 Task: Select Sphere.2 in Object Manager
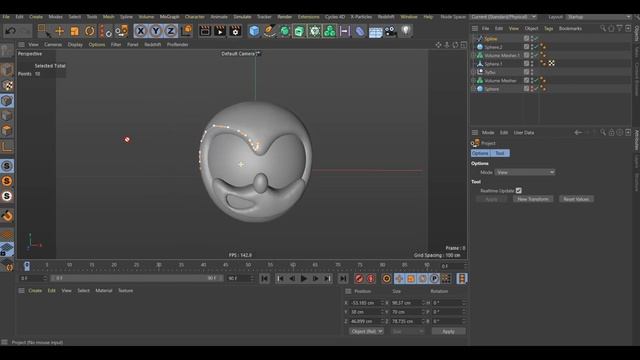(493, 47)
